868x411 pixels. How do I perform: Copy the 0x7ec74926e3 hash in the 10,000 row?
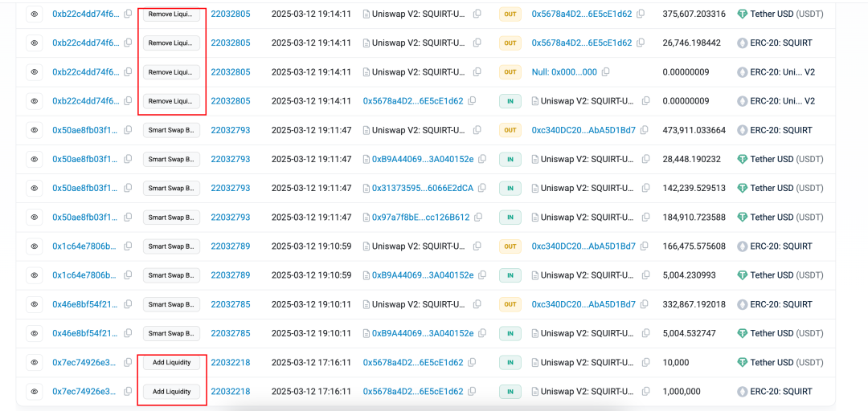tap(128, 362)
